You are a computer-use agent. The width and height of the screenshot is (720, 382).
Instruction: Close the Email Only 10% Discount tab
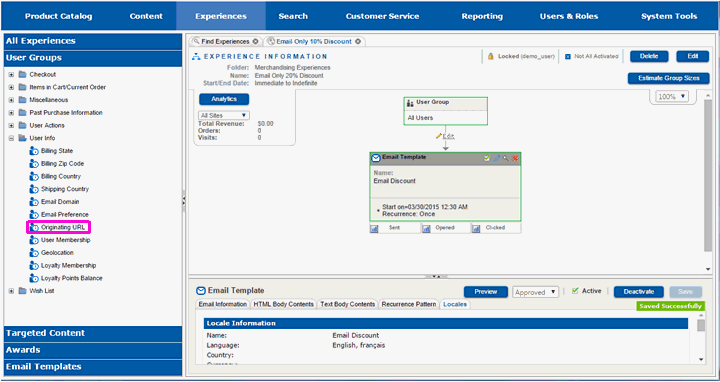(x=358, y=41)
